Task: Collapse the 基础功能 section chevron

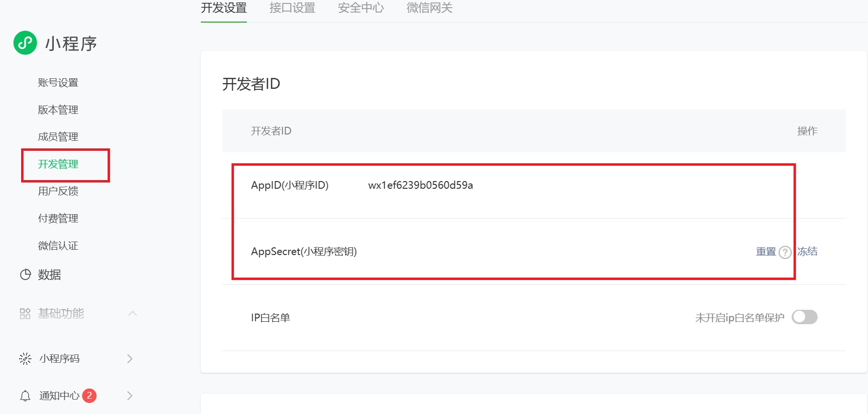Action: coord(133,314)
